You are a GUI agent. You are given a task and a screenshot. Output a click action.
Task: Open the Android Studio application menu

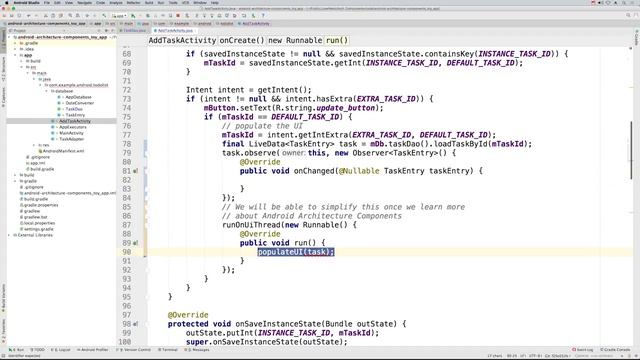pyautogui.click(x=27, y=2)
